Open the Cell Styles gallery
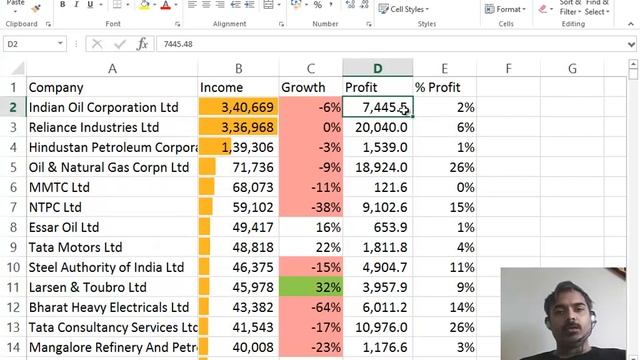640x360 pixels. pyautogui.click(x=403, y=9)
